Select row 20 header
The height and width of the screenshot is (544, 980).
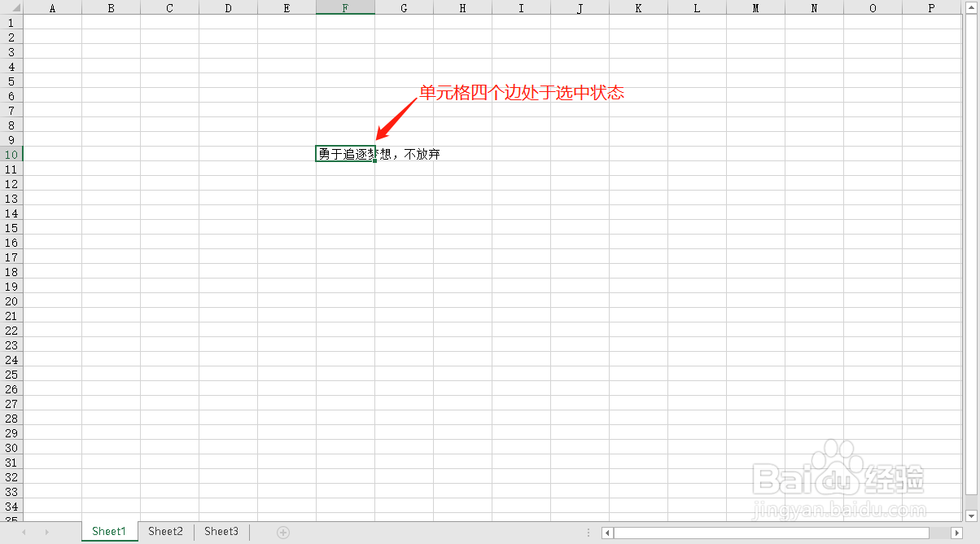click(x=11, y=301)
